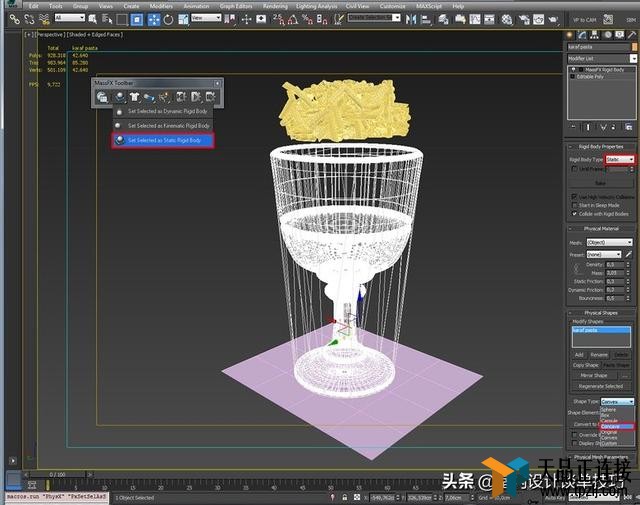The image size is (640, 505).
Task: Open the Modifier List dropdown
Action: (602, 59)
